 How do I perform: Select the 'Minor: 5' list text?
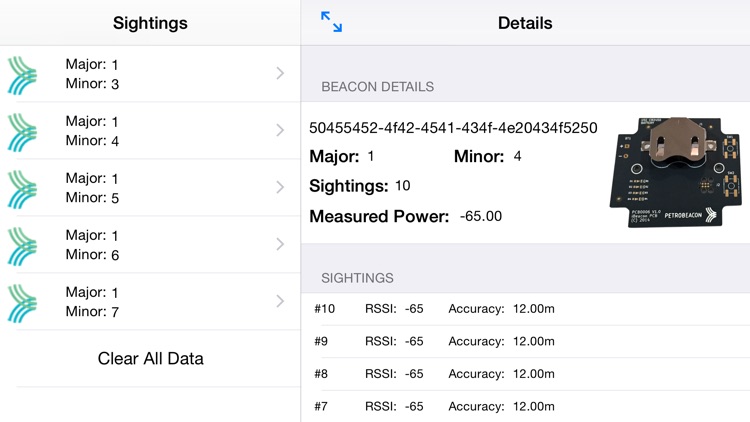(x=92, y=198)
